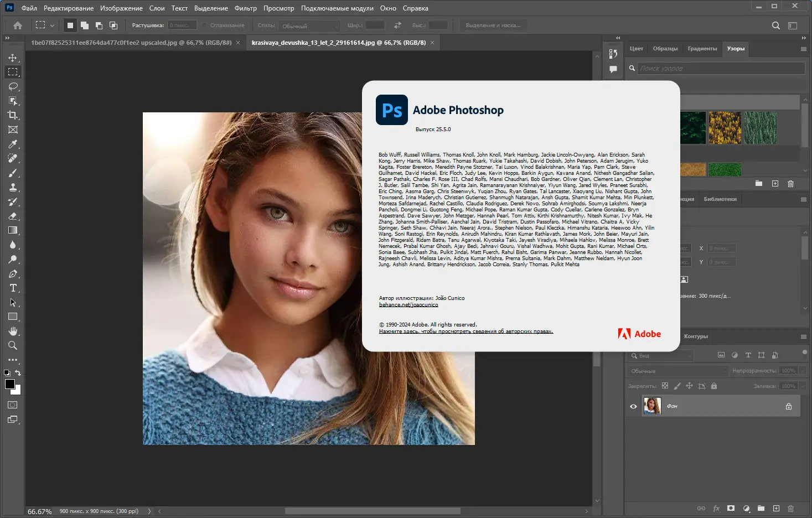This screenshot has width=812, height=518.
Task: Select the Horizontal Type tool
Action: coord(13,288)
